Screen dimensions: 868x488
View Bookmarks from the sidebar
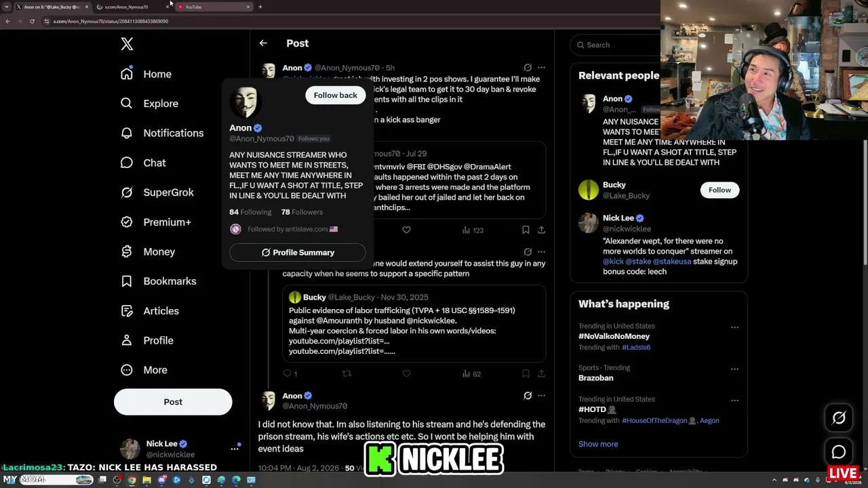click(x=159, y=281)
